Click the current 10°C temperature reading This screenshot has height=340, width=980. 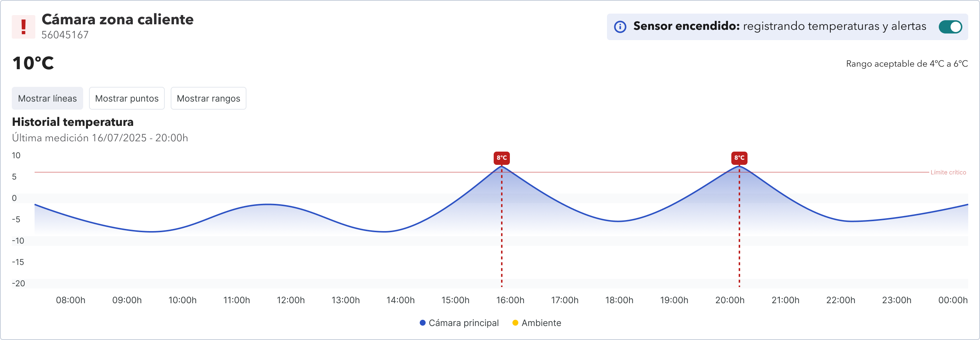click(33, 63)
